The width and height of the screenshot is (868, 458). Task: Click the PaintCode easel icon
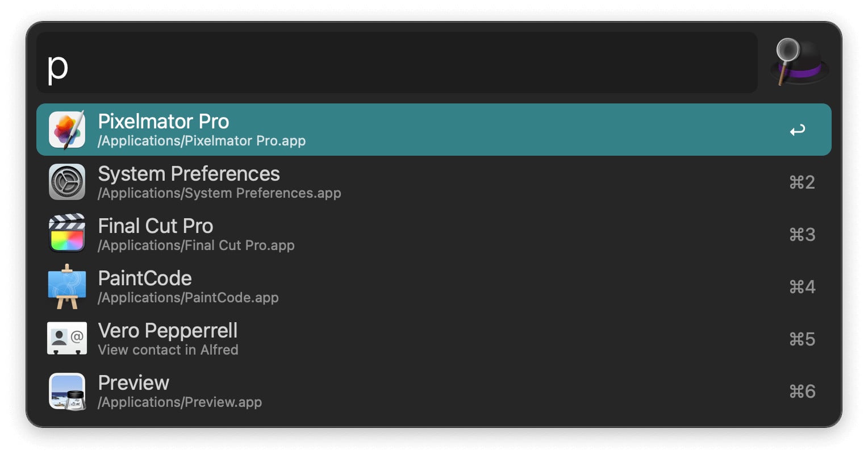(67, 286)
